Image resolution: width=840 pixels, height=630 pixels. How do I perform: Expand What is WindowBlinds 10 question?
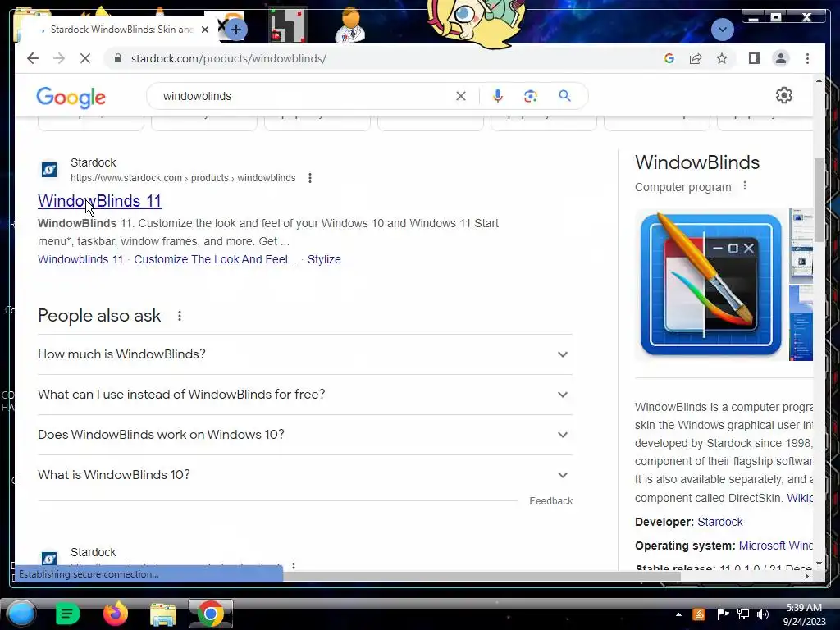coord(305,475)
